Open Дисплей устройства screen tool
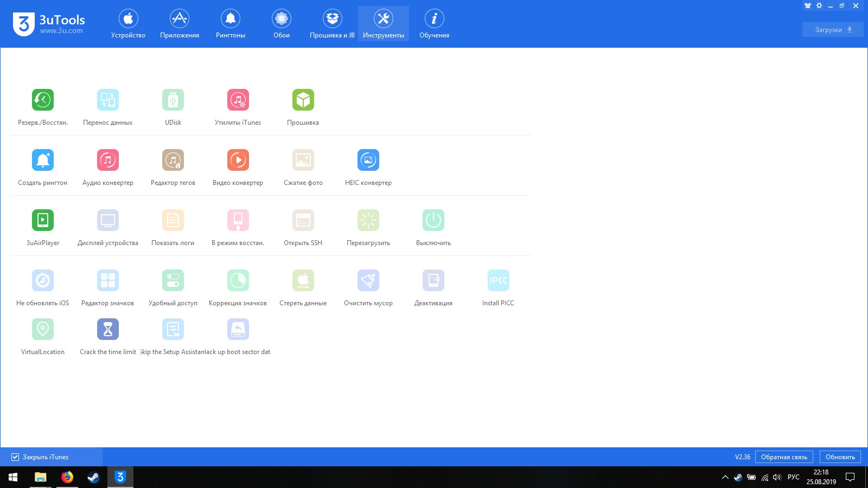 tap(108, 220)
